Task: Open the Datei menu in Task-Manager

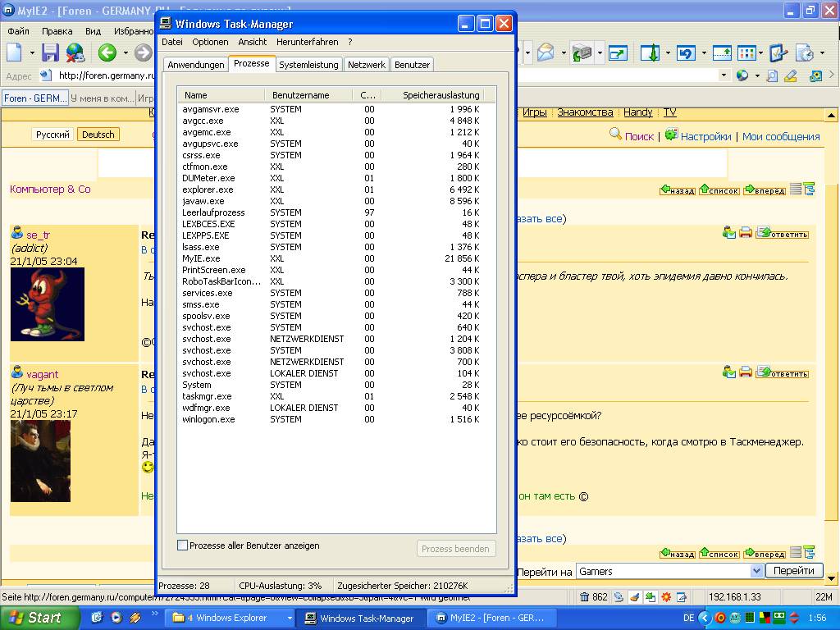Action: pos(172,42)
